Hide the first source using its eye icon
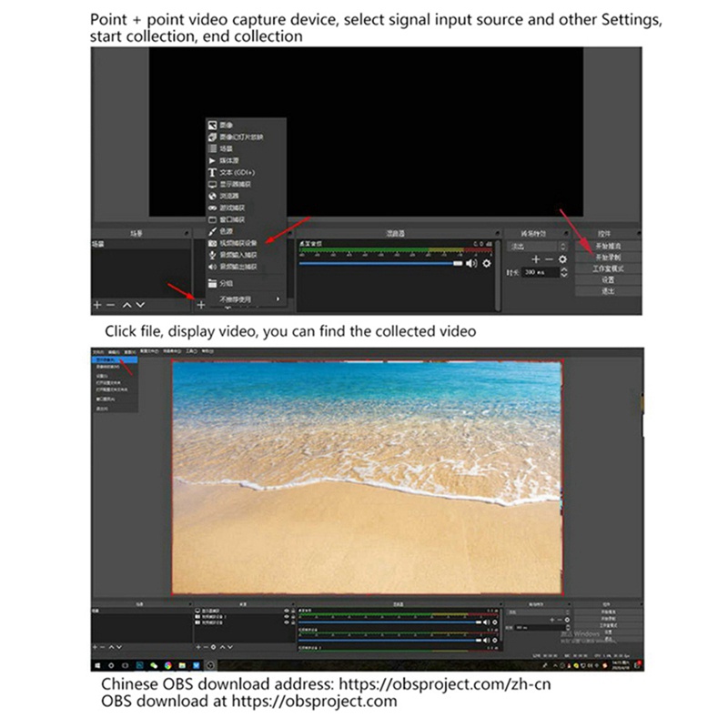Viewport: 728px width, 728px height. coord(287,610)
